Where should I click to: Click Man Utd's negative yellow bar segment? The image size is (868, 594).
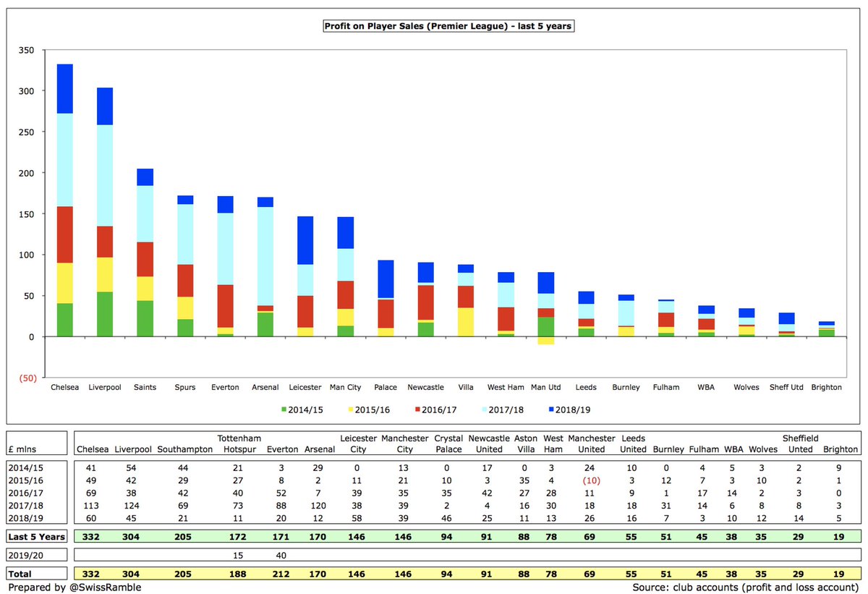pos(545,341)
